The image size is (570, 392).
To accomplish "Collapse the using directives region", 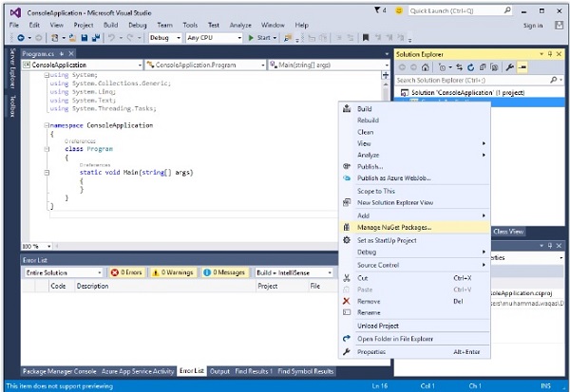I will pyautogui.click(x=47, y=75).
